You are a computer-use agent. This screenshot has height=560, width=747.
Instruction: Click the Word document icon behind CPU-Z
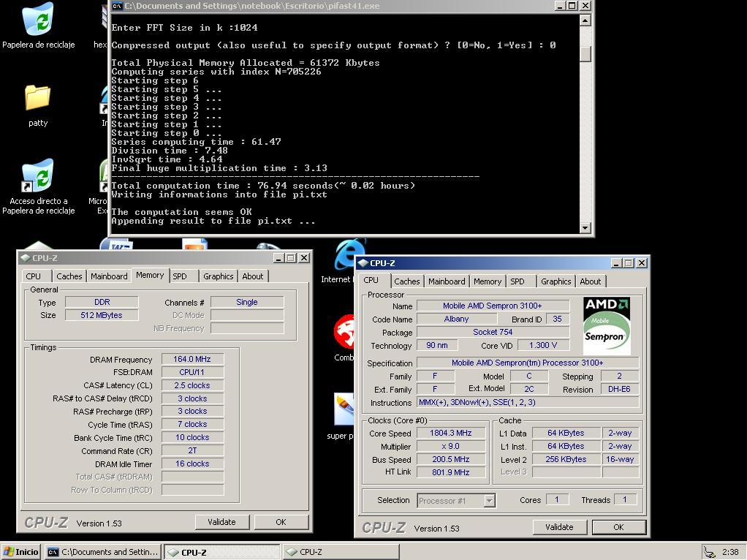point(117,244)
